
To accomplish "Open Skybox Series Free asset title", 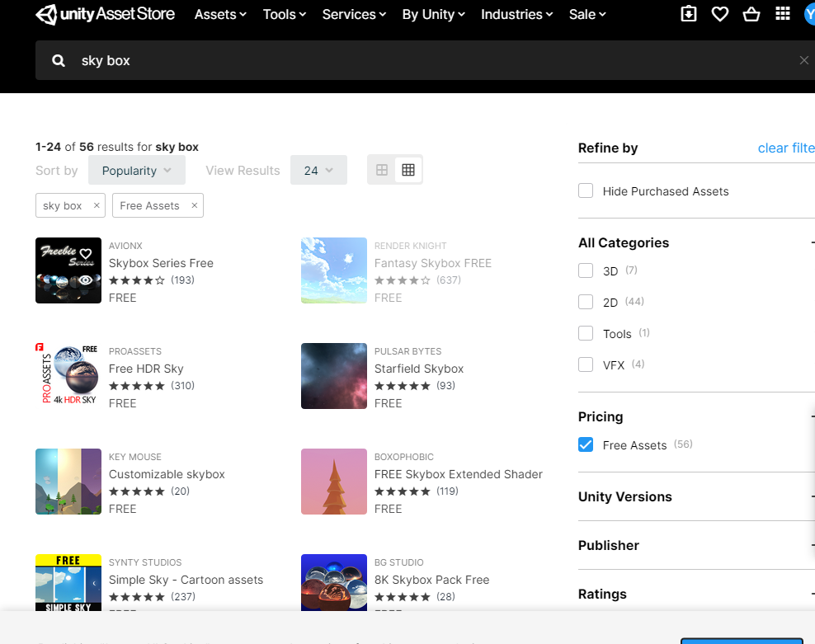I will pyautogui.click(x=161, y=263).
